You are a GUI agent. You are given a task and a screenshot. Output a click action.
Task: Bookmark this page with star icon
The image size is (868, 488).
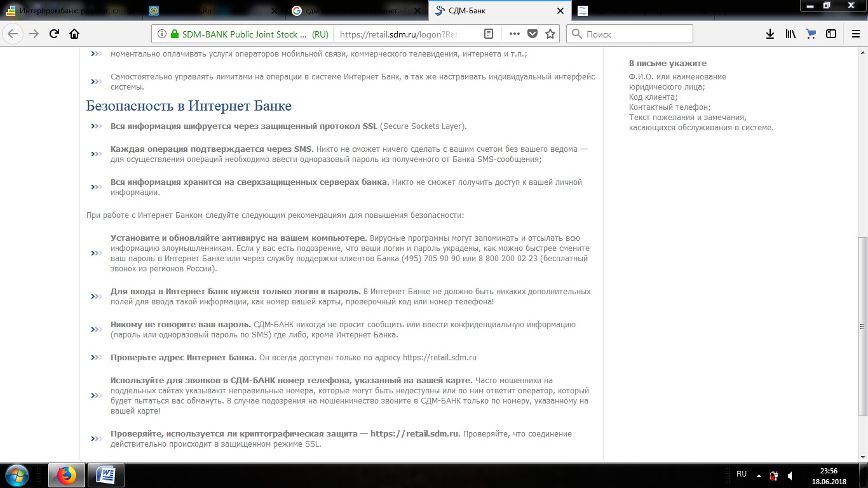pos(550,34)
